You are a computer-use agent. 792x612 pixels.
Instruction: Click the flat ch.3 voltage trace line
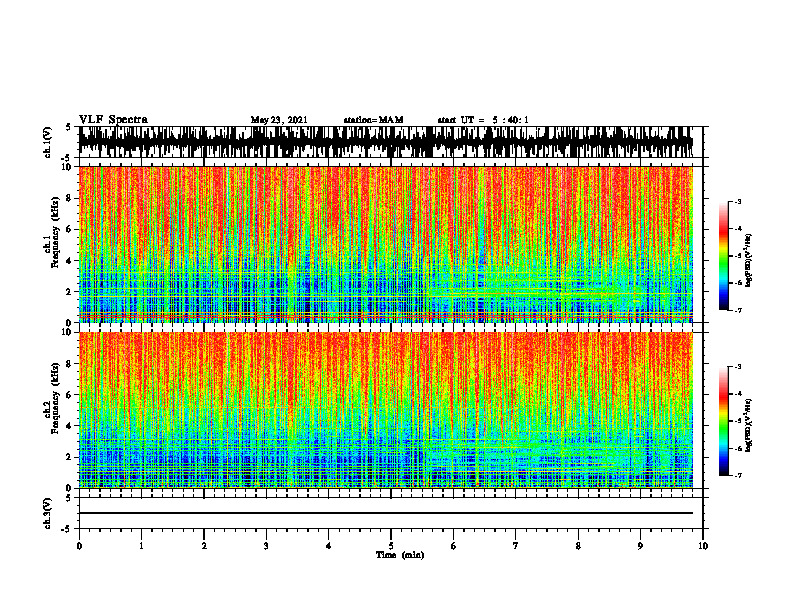[386, 513]
